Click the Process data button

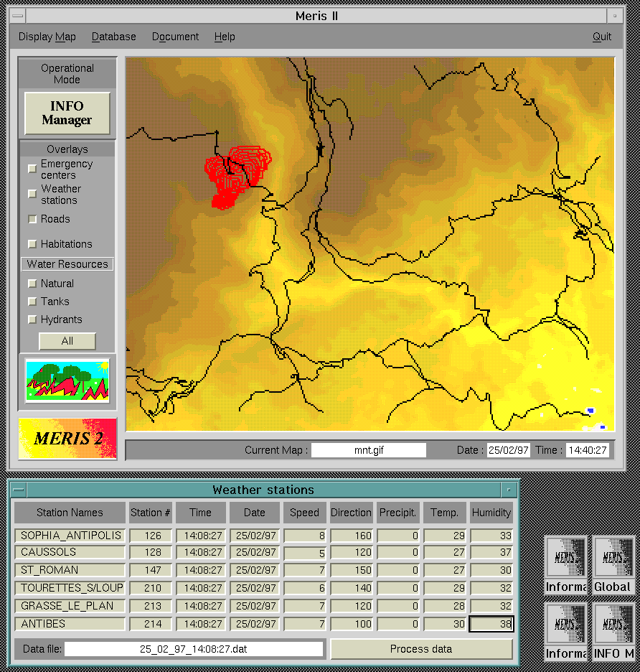click(421, 649)
